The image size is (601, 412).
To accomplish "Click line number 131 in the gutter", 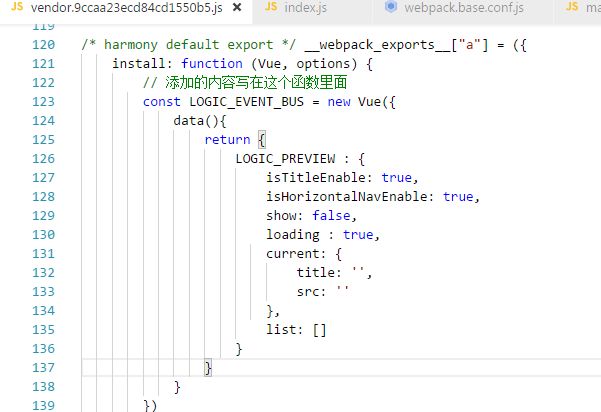I will click(44, 254).
